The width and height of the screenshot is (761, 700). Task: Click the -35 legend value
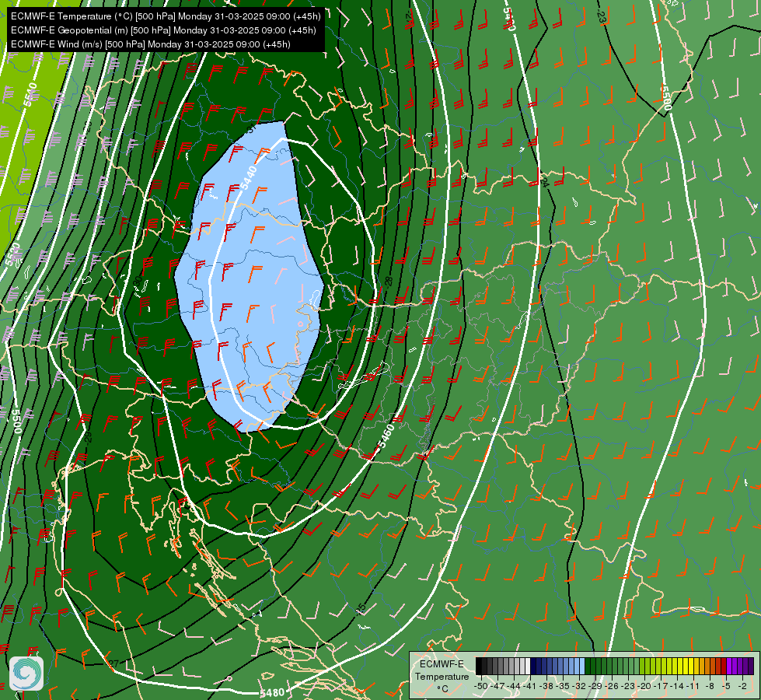pyautogui.click(x=563, y=686)
